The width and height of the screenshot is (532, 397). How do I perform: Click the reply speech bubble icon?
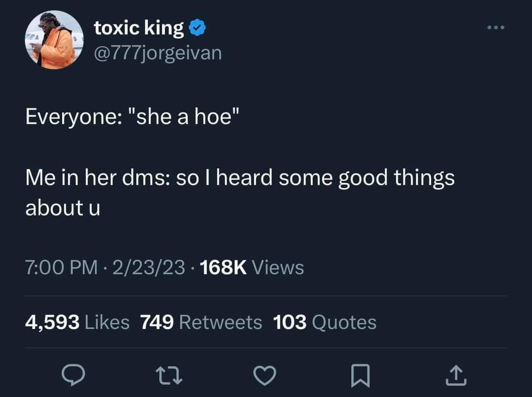73,375
